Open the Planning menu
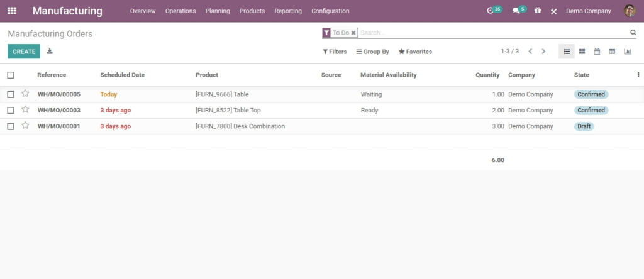The image size is (644, 279). point(218,11)
